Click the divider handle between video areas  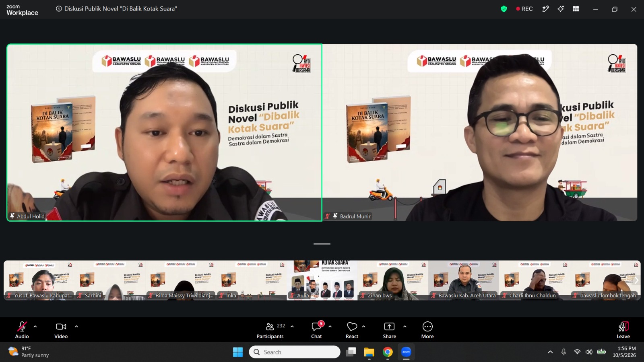[322, 244]
